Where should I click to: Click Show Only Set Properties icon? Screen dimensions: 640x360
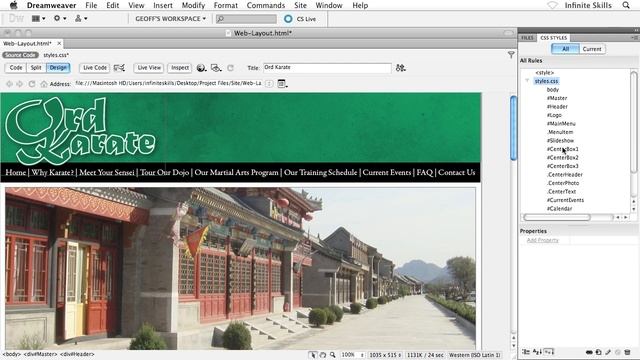(549, 352)
